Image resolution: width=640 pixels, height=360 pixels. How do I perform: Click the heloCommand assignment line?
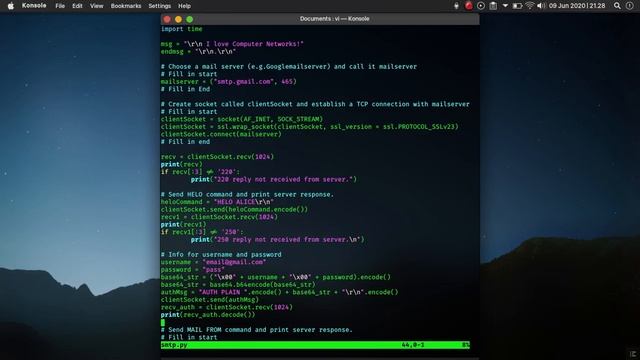(x=217, y=202)
